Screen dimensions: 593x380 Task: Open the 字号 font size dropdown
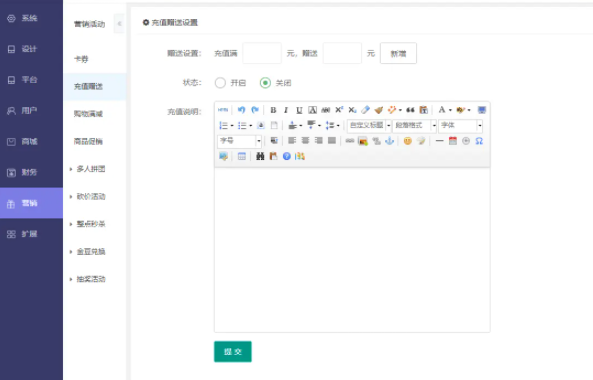click(239, 141)
